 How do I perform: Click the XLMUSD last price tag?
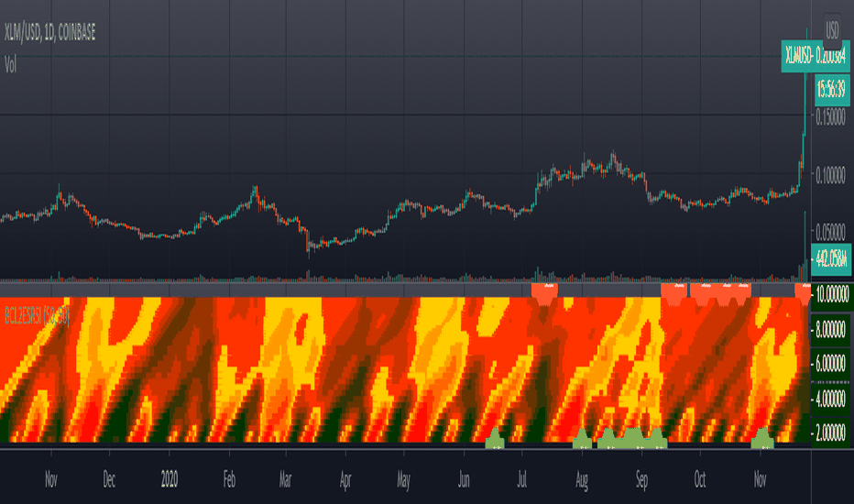[x=816, y=56]
